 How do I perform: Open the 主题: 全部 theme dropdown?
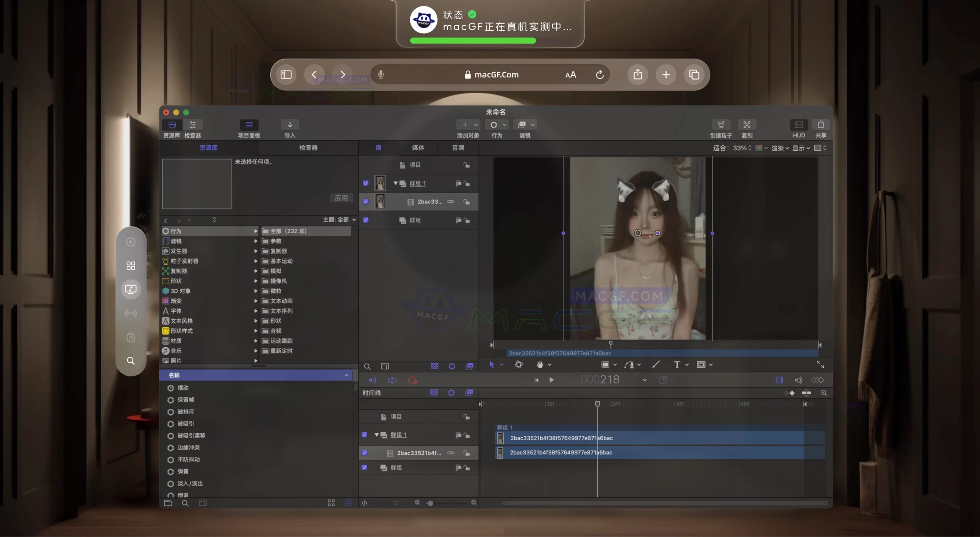[339, 220]
